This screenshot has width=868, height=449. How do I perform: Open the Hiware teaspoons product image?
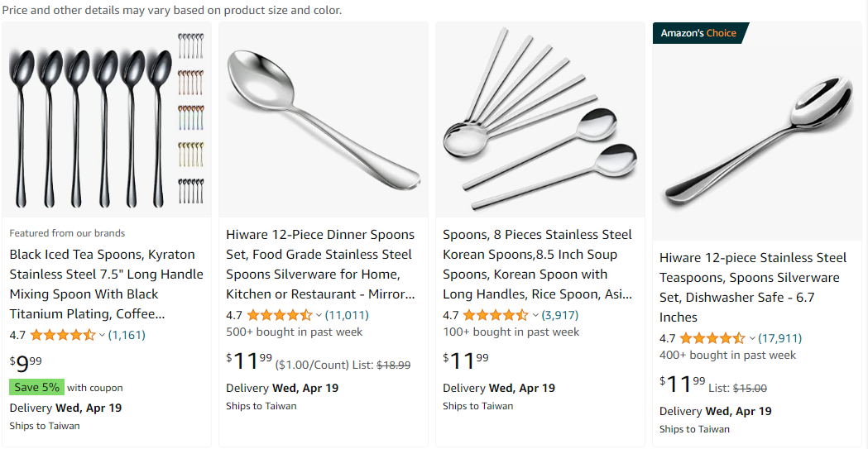coord(757,131)
